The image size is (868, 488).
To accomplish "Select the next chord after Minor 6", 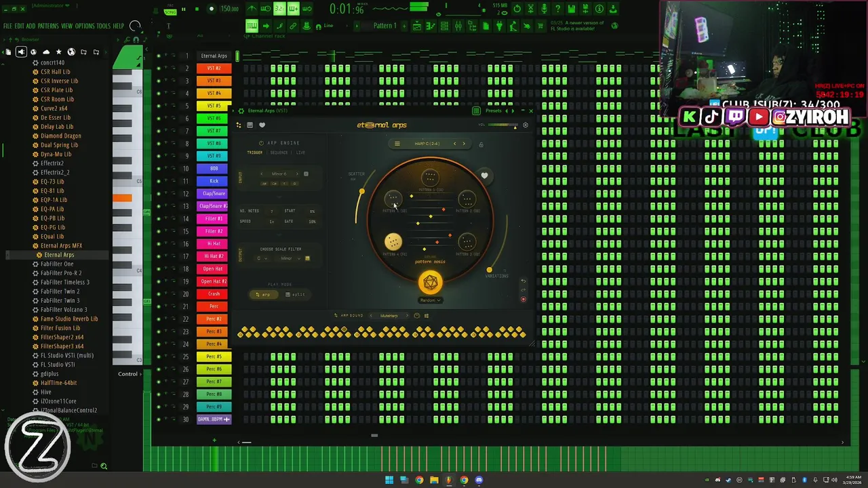I will (296, 174).
